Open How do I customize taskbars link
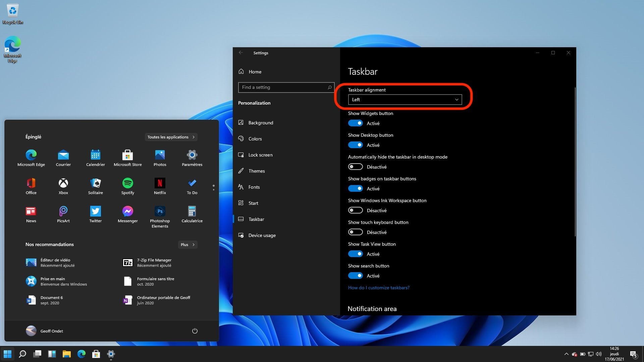The width and height of the screenshot is (644, 362). click(379, 288)
